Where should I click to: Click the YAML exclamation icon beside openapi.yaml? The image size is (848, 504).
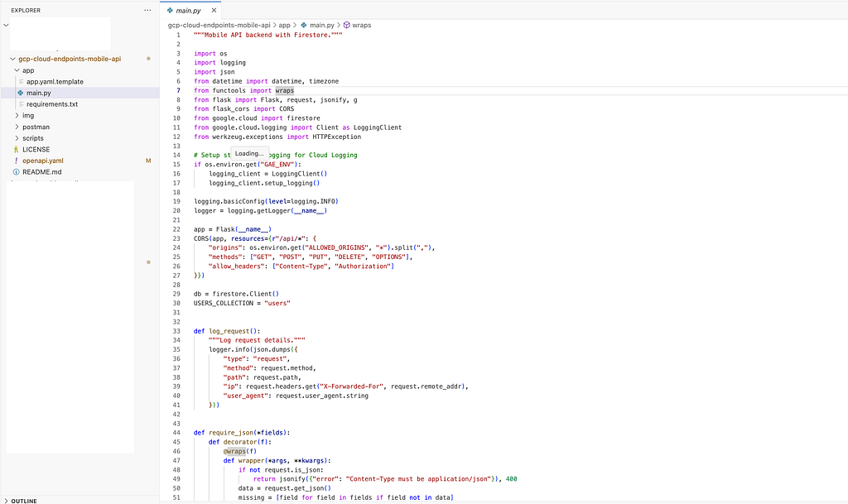[17, 161]
